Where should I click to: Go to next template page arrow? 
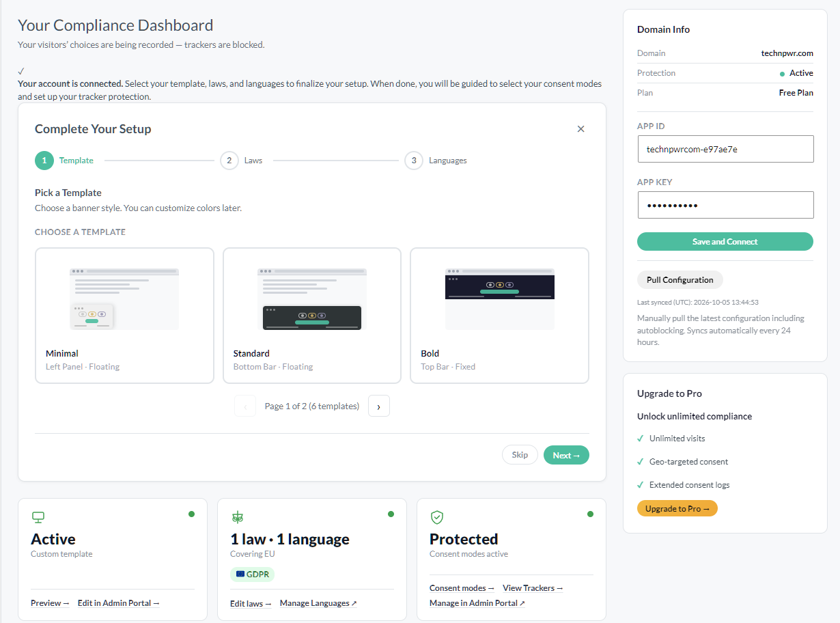click(379, 406)
